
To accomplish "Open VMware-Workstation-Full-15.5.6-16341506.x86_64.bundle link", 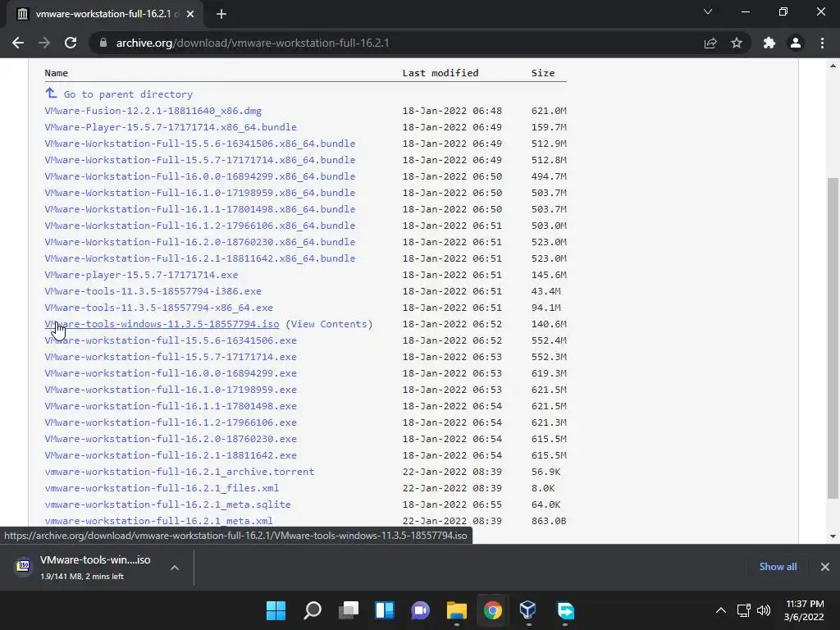I will click(200, 144).
